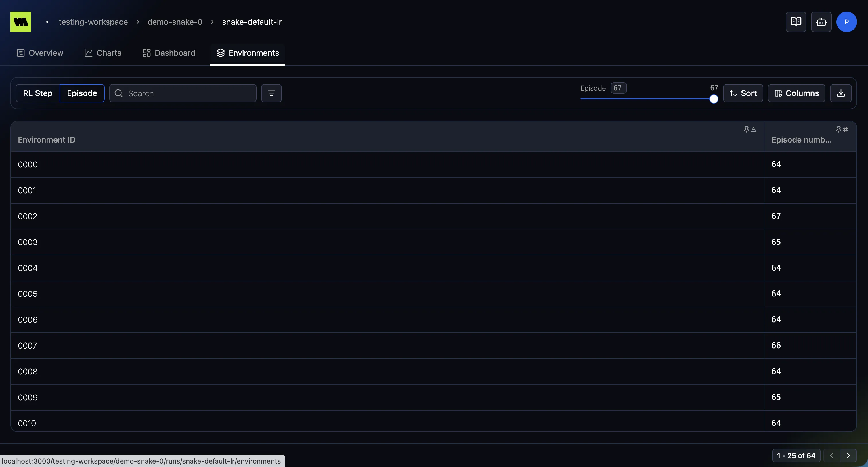Click the yellow-green W&B logo
Screen dimensions: 868x467
[x=20, y=22]
